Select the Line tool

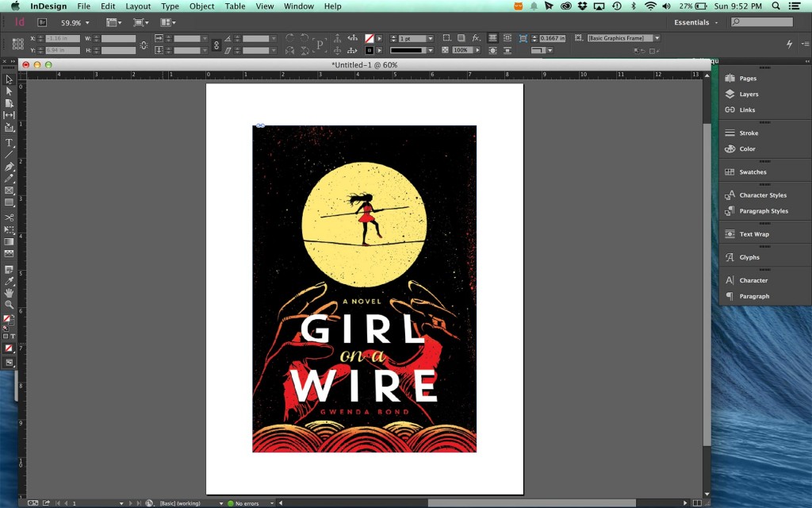(x=9, y=155)
